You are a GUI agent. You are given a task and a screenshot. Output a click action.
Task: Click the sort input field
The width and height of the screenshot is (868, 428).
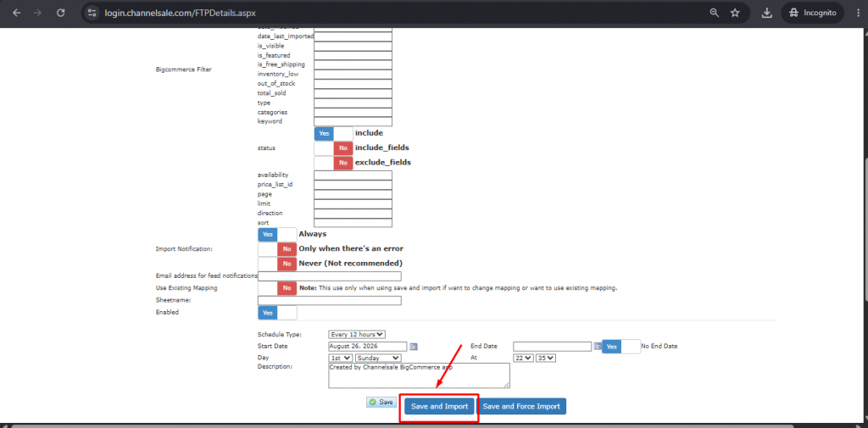click(x=353, y=223)
